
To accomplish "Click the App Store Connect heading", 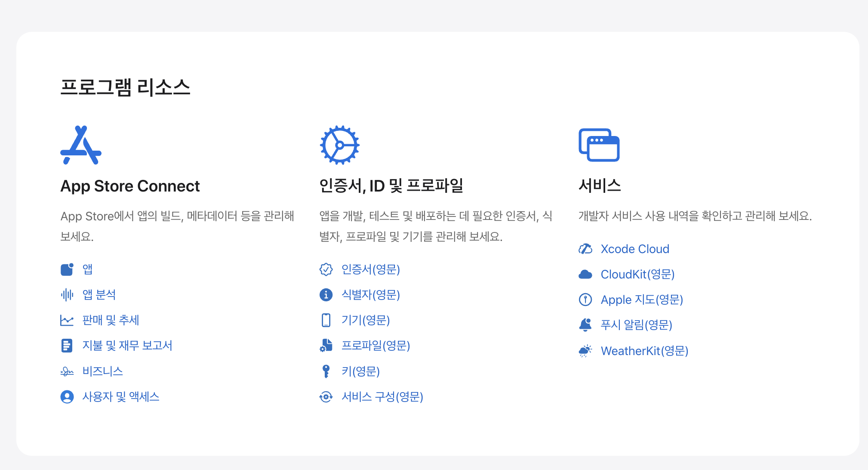I will coord(130,186).
